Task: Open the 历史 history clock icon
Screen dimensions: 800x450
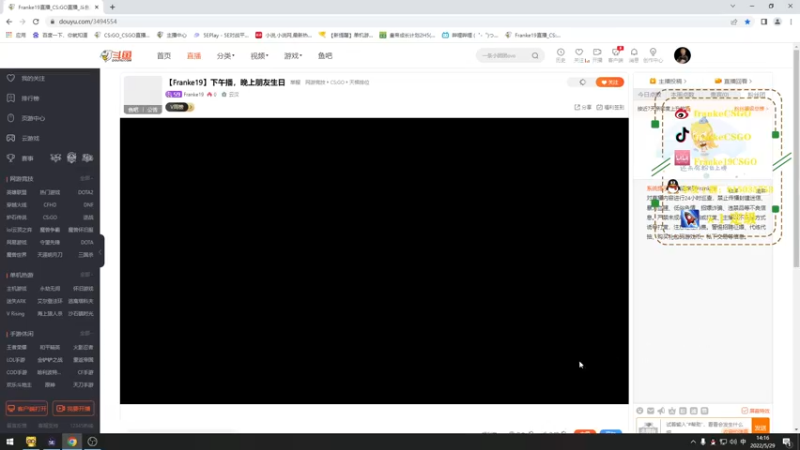Action: [560, 52]
